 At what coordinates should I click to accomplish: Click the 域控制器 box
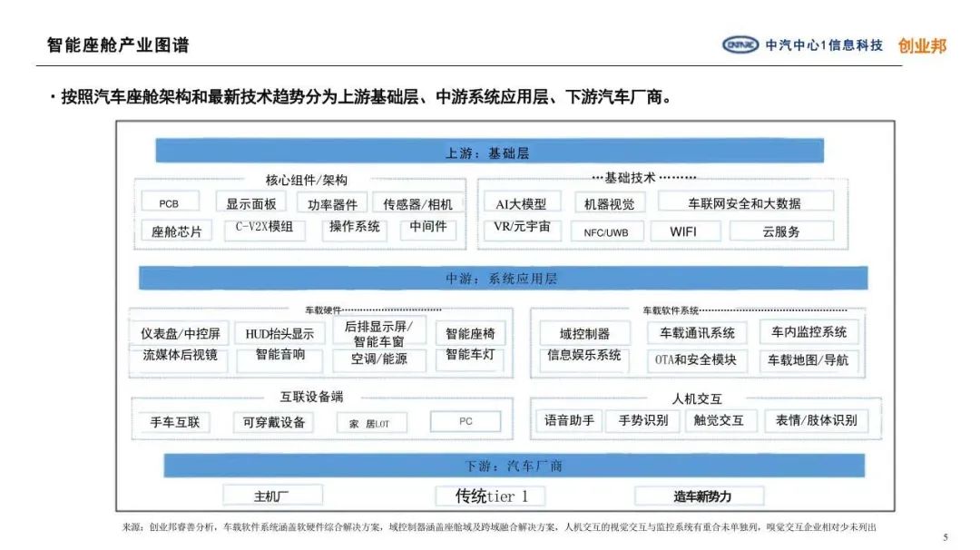(584, 332)
